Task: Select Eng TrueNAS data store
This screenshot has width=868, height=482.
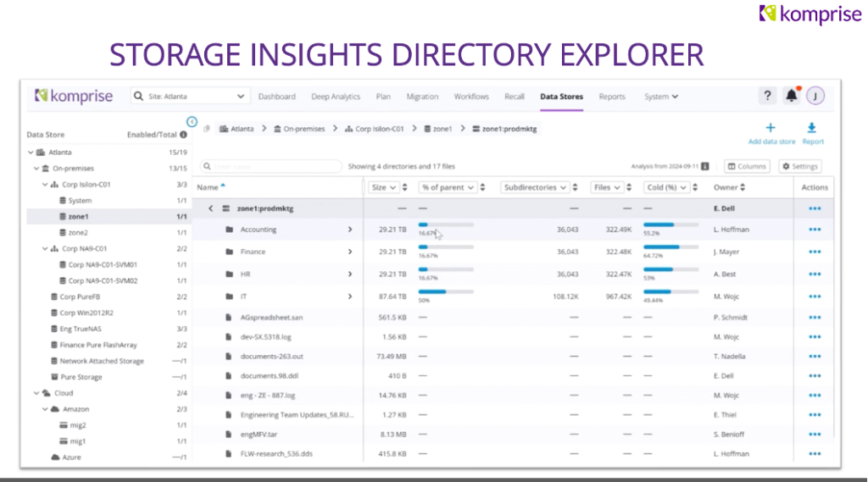Action: click(81, 329)
